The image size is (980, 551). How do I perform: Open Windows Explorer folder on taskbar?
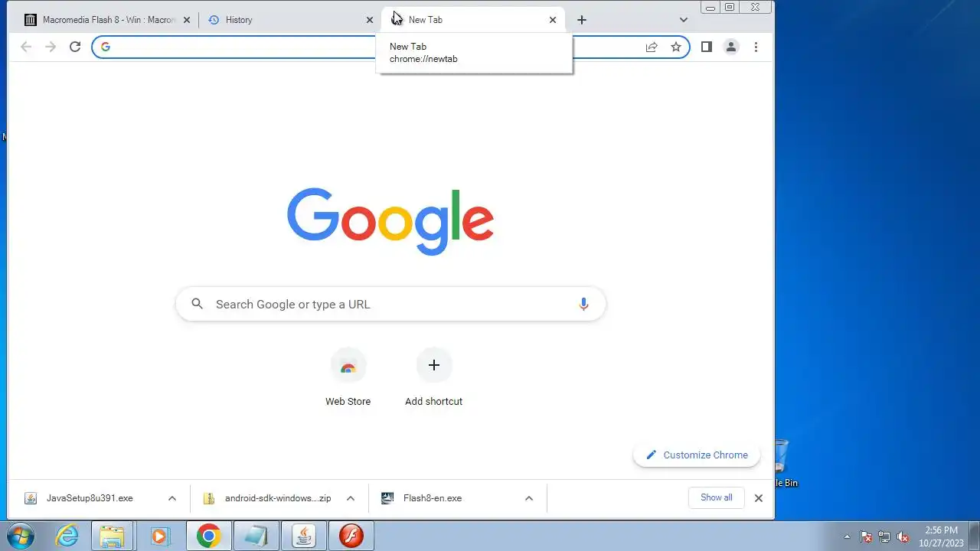[113, 536]
